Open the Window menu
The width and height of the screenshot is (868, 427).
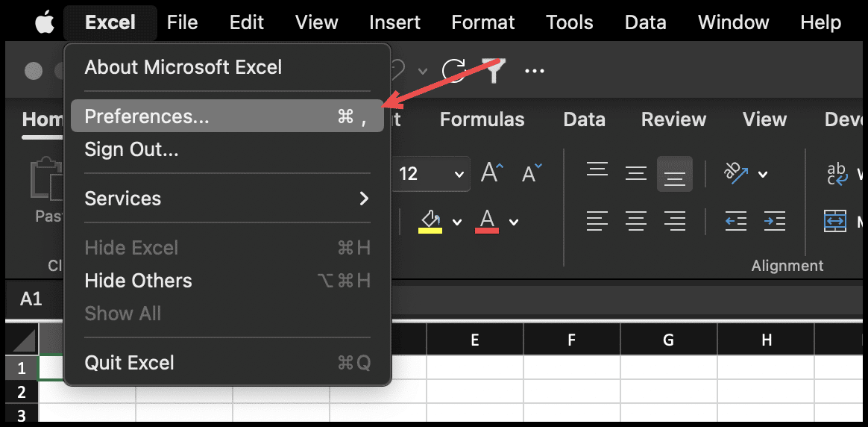tap(733, 22)
